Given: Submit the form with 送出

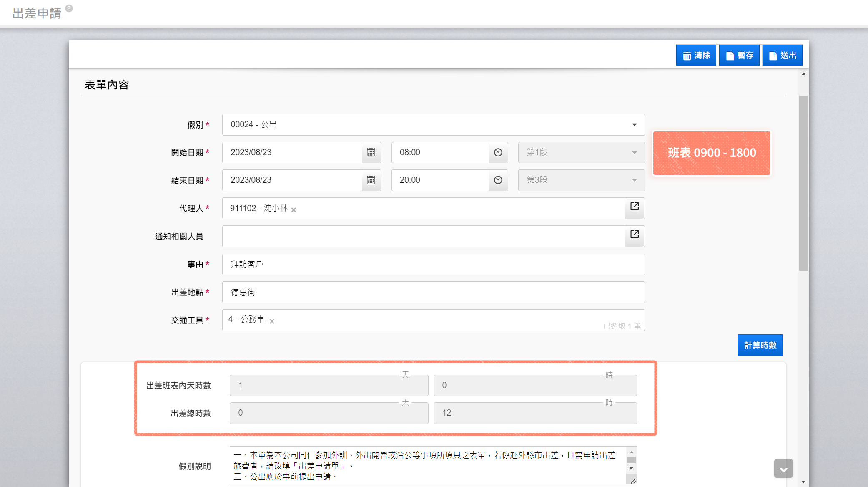Looking at the screenshot, I should click(782, 56).
